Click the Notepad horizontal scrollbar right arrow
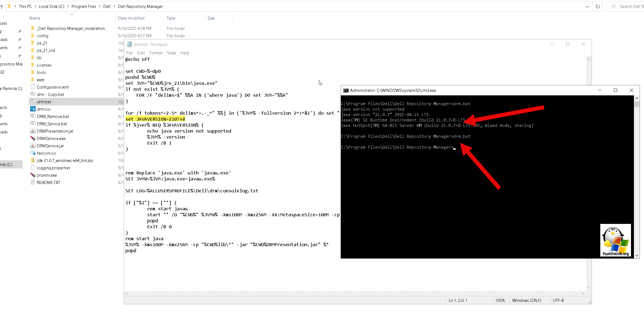The width and height of the screenshot is (644, 316). pyautogui.click(x=583, y=293)
